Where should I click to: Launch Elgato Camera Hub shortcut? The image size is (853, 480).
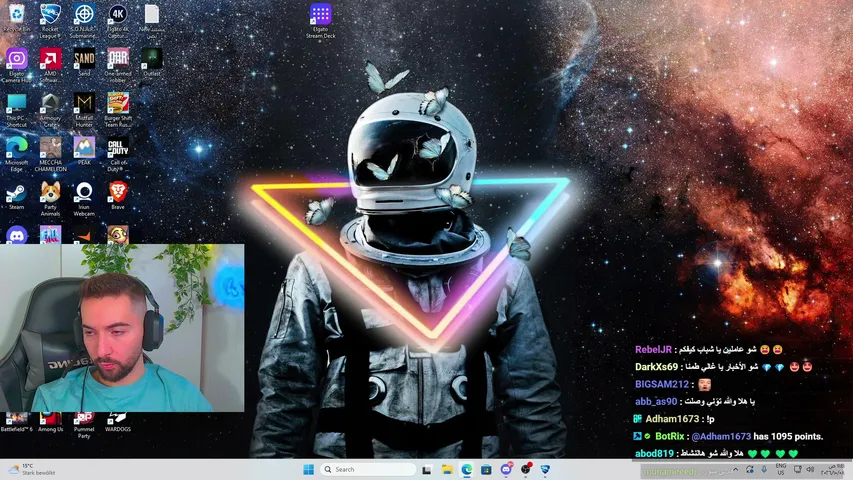[16, 65]
